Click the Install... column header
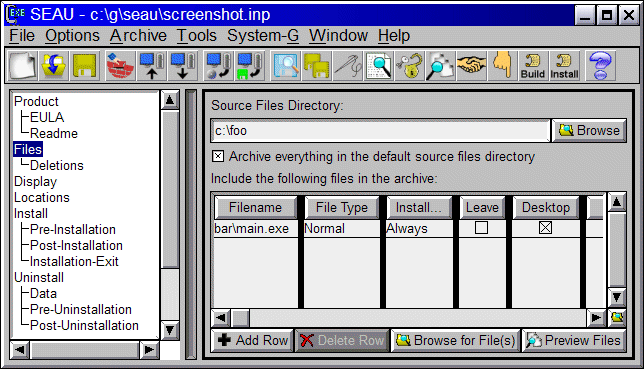Image resolution: width=644 pixels, height=369 pixels. click(x=419, y=208)
